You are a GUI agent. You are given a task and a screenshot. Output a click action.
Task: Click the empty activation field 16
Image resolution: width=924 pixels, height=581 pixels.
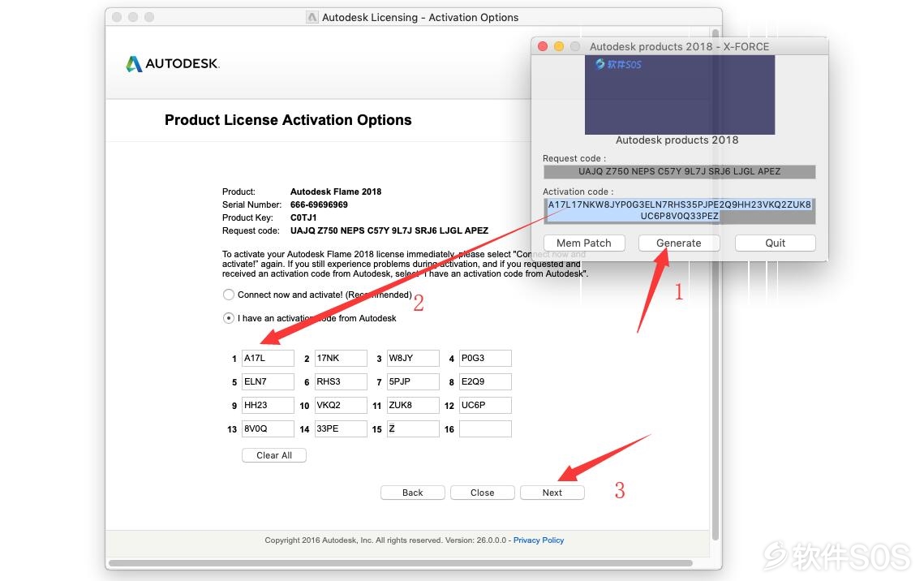(x=486, y=429)
